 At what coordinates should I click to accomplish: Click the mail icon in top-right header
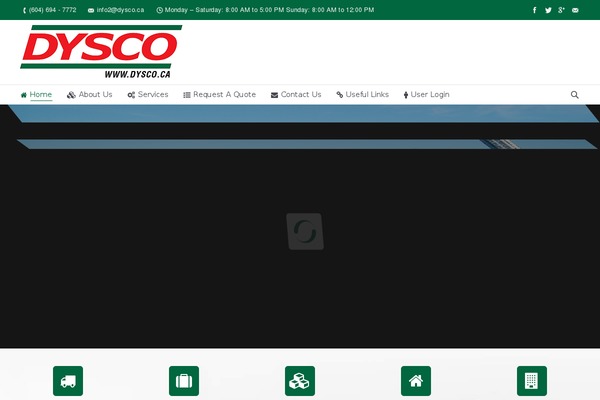coord(575,10)
